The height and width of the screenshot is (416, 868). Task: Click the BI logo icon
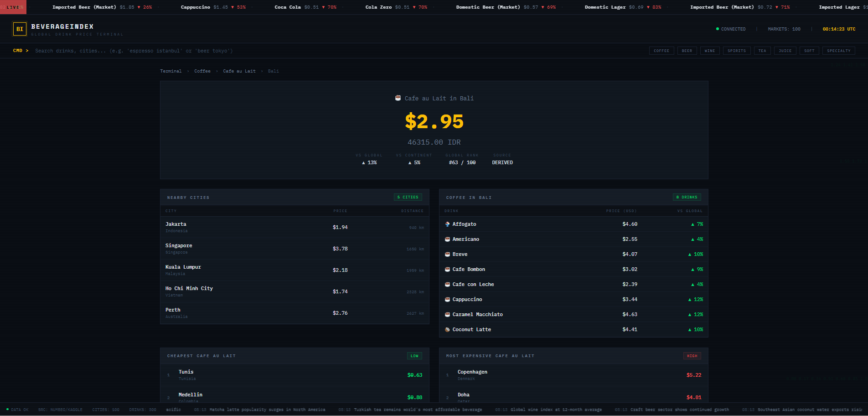[x=20, y=29]
